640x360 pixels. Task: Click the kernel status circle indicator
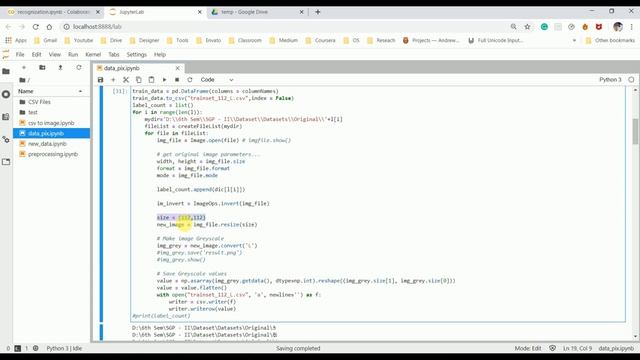pos(631,80)
